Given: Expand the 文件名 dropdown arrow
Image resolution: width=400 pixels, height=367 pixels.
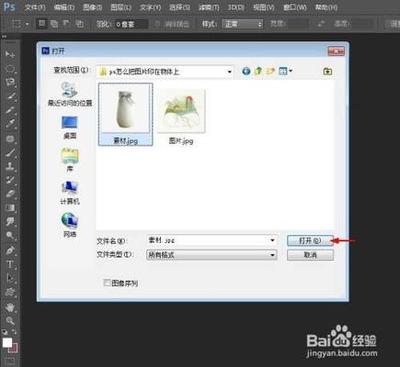Looking at the screenshot, I should point(272,240).
